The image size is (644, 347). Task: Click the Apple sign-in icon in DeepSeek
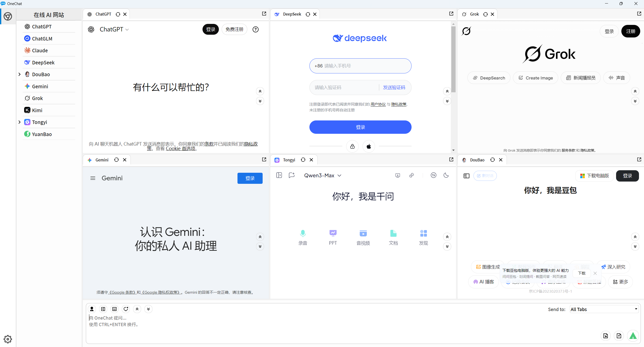[x=369, y=146]
